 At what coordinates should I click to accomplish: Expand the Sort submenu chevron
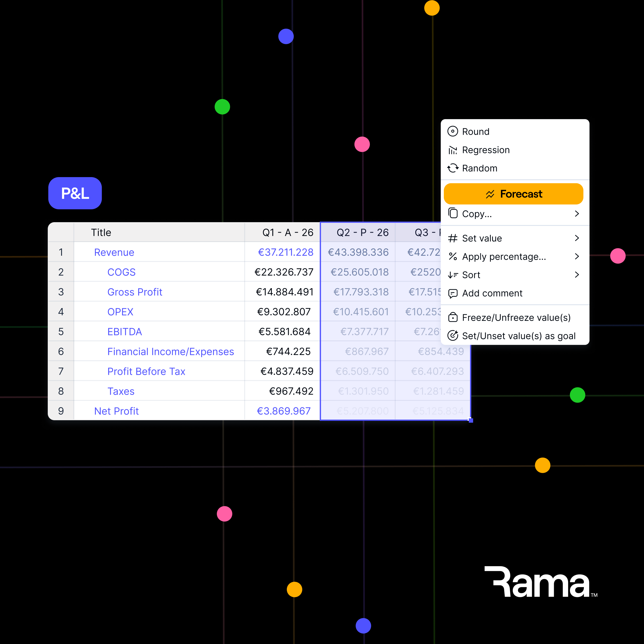point(577,275)
